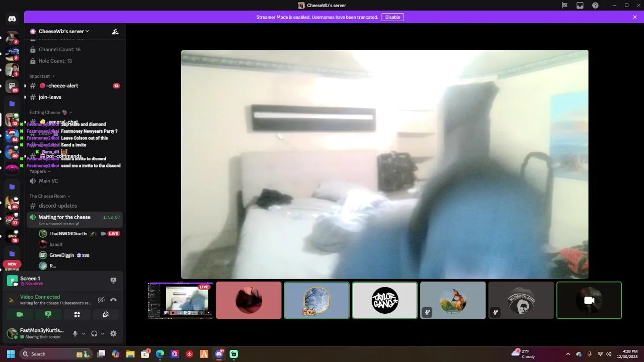Open Windows Start menu
This screenshot has width=644, height=362.
click(x=11, y=354)
